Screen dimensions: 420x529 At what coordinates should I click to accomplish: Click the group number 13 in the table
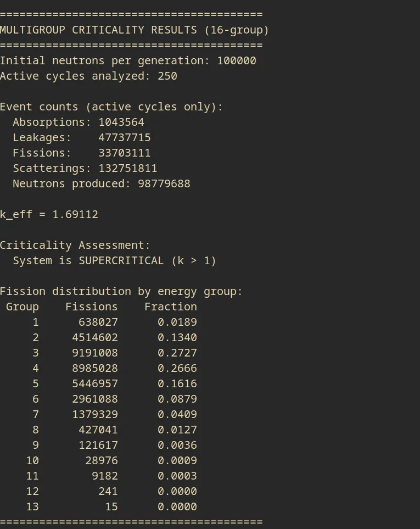pyautogui.click(x=32, y=506)
